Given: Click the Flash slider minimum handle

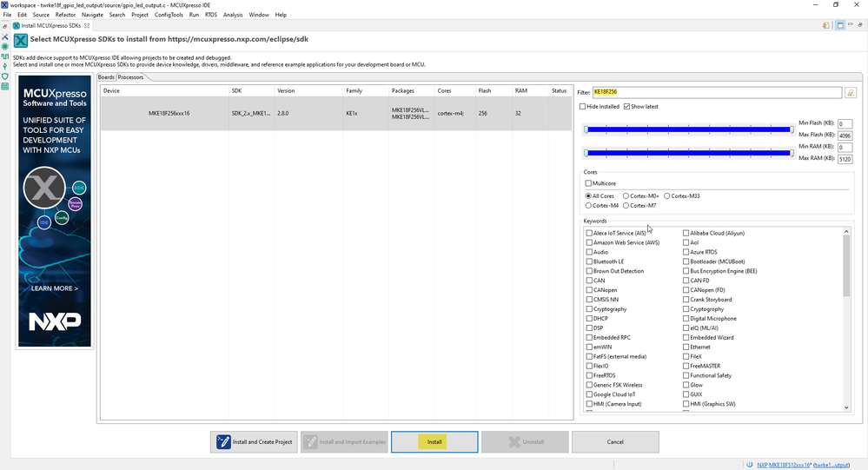Looking at the screenshot, I should click(586, 129).
